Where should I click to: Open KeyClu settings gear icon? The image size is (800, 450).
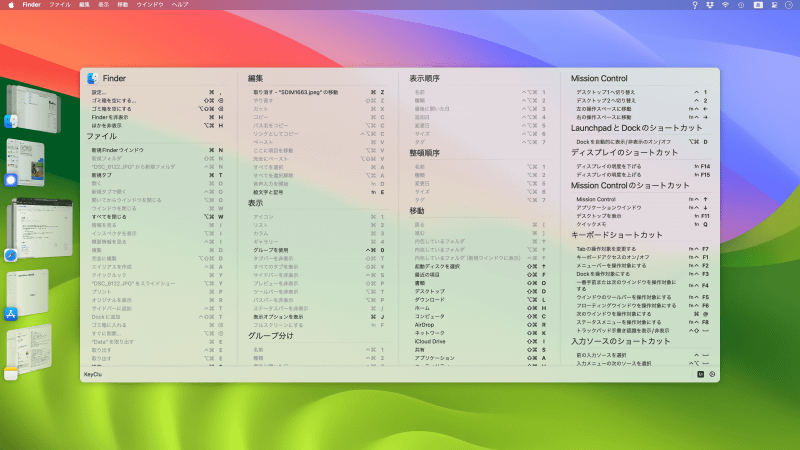[712, 374]
